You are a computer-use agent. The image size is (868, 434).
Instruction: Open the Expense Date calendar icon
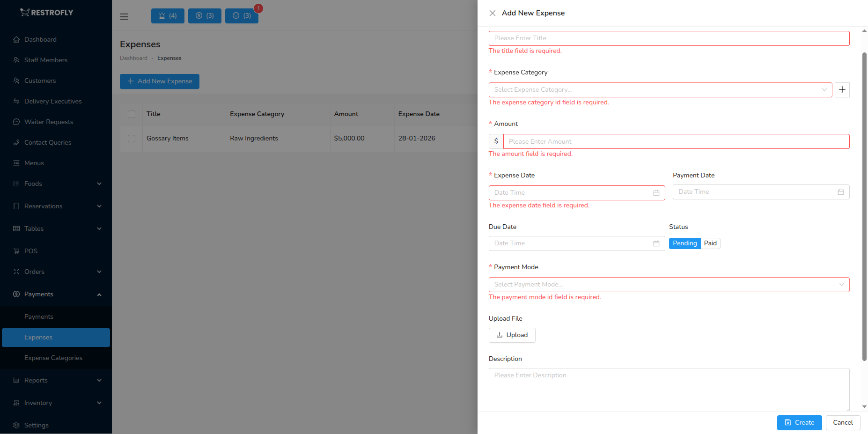pyautogui.click(x=656, y=192)
